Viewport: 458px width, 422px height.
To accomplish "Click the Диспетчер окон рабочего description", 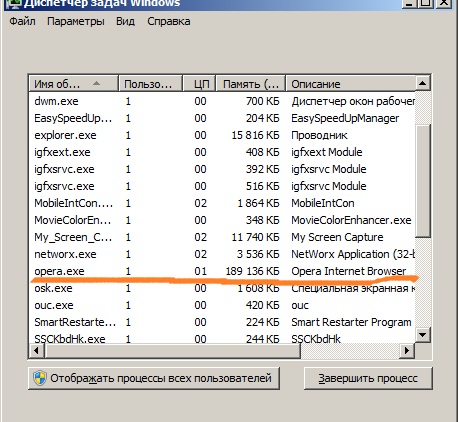I will (x=353, y=101).
